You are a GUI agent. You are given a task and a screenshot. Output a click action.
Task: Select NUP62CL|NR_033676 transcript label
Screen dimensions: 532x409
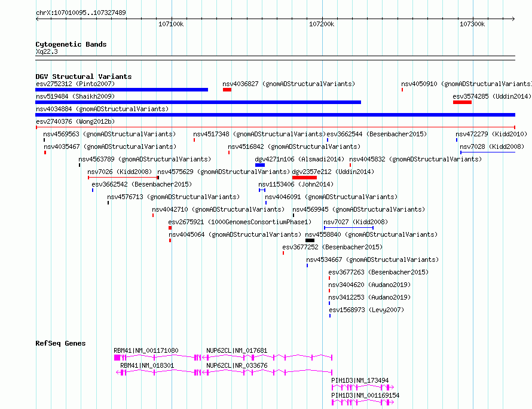(237, 365)
